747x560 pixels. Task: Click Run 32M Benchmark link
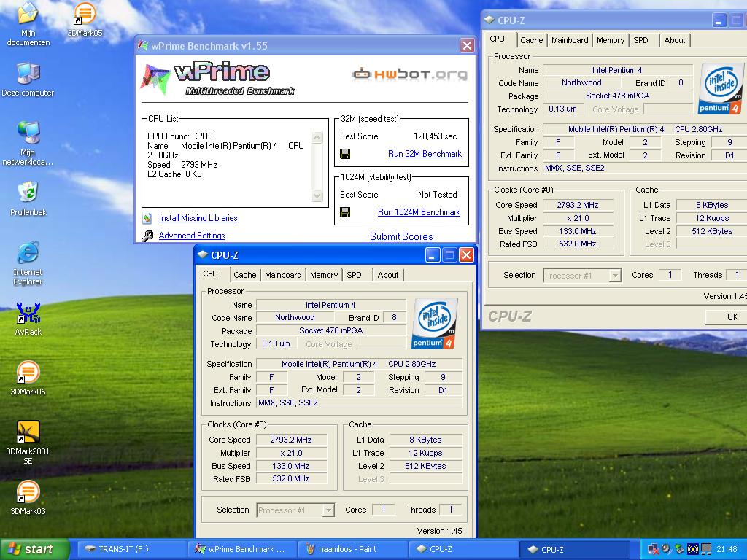[x=425, y=154]
